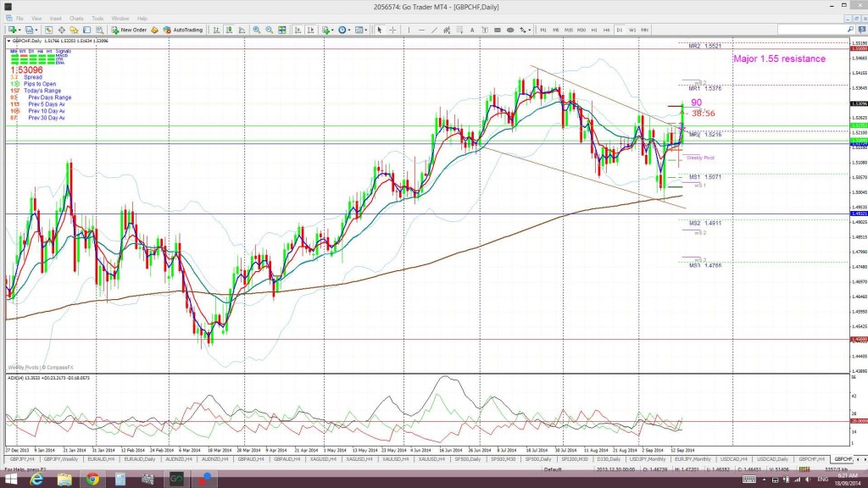Open the Insert menu
This screenshot has width=868, height=488.
click(x=56, y=19)
